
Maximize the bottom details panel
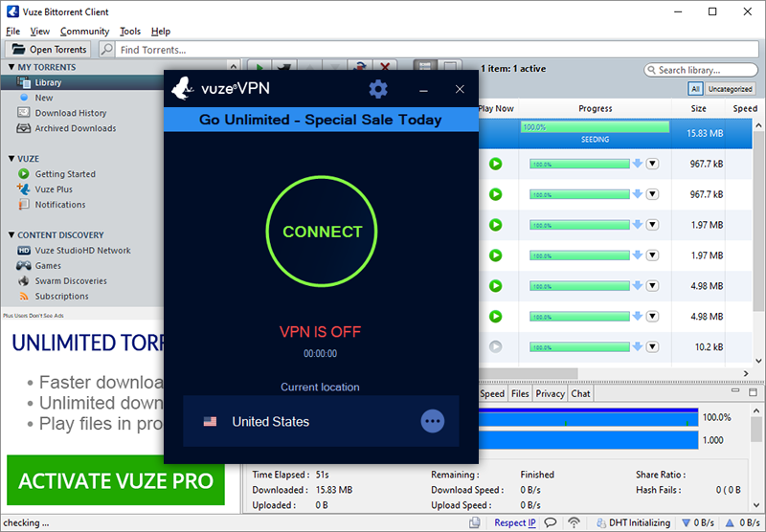coord(753,391)
